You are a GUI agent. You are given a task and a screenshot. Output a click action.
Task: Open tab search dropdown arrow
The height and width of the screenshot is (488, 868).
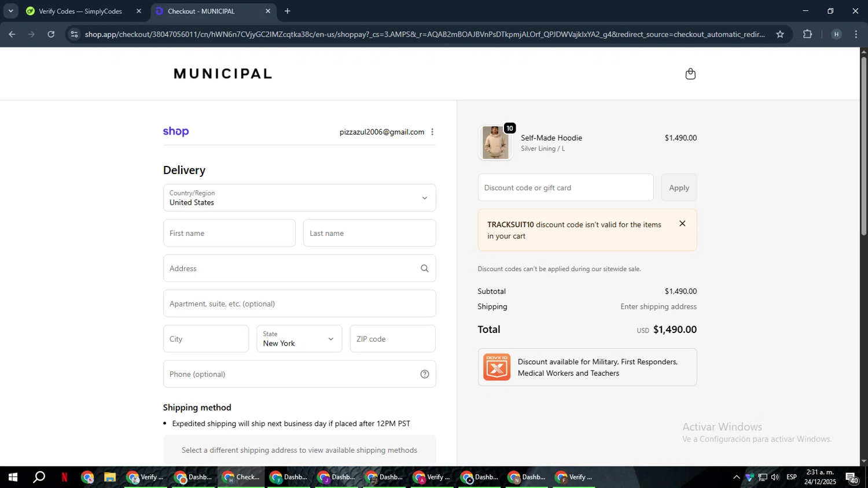point(10,11)
